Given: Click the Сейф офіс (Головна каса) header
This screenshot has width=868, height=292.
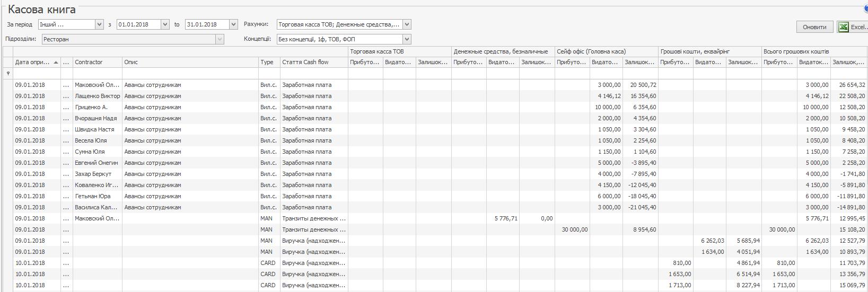Looking at the screenshot, I should (606, 51).
